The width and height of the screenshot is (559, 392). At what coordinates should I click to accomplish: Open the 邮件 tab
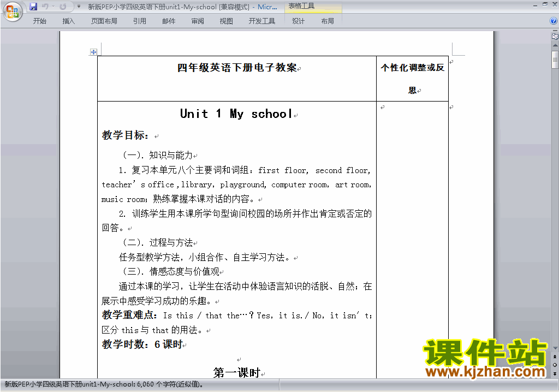pos(169,21)
